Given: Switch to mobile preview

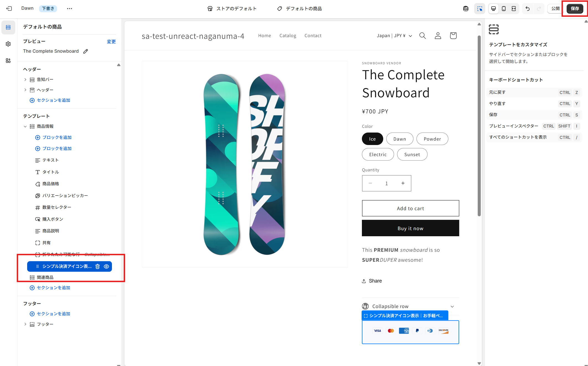Looking at the screenshot, I should point(504,9).
